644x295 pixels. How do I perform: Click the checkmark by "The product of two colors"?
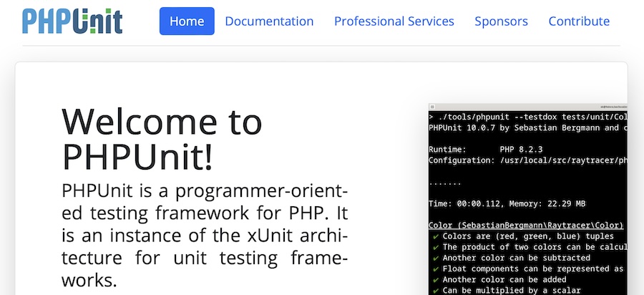pos(435,247)
